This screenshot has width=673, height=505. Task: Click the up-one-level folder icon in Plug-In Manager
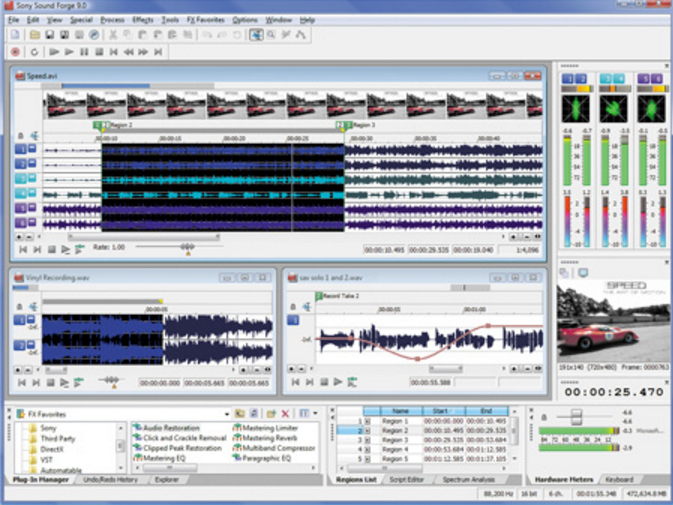(240, 414)
